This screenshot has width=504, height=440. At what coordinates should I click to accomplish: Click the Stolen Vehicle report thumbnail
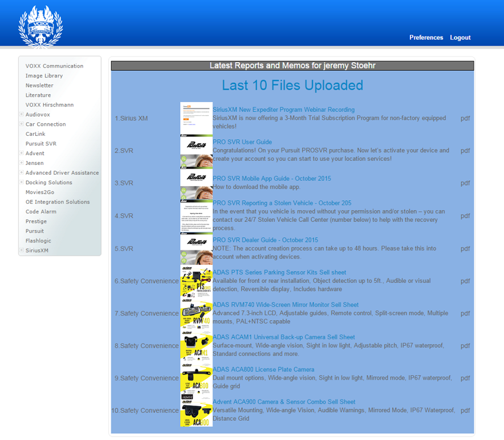pyautogui.click(x=196, y=217)
